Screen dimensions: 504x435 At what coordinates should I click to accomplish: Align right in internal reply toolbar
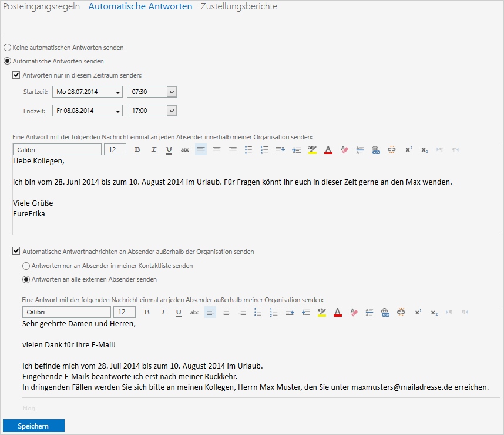pyautogui.click(x=233, y=150)
